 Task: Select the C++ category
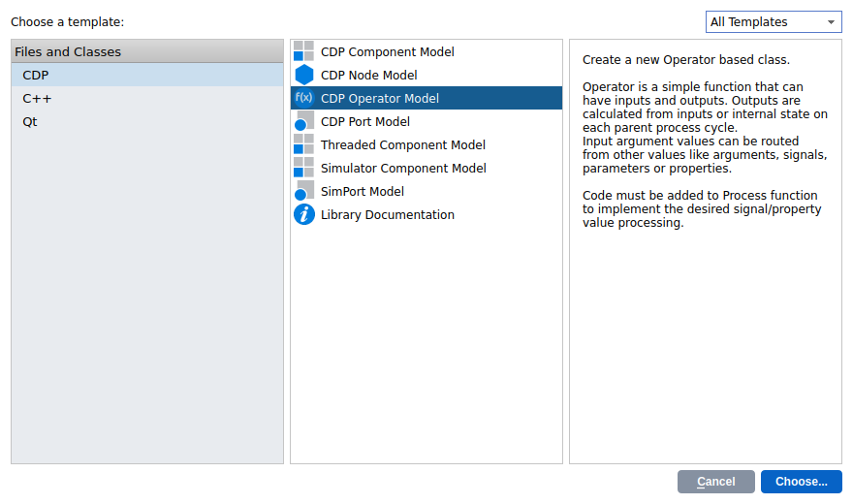[36, 98]
